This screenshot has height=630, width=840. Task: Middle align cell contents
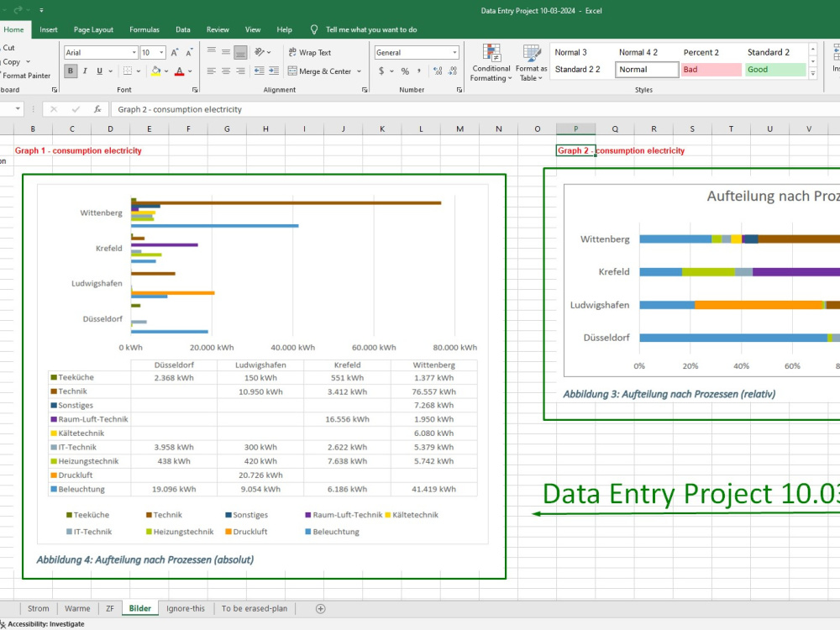coord(226,52)
